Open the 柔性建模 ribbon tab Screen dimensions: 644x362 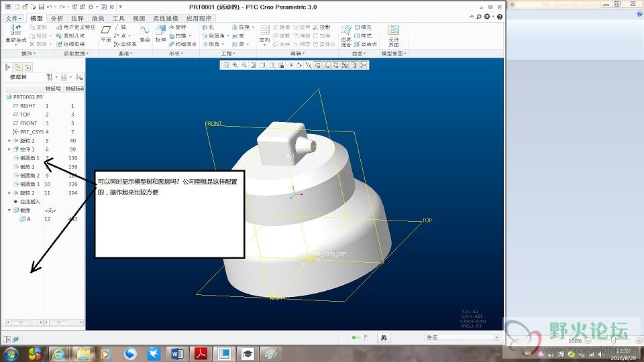[166, 19]
